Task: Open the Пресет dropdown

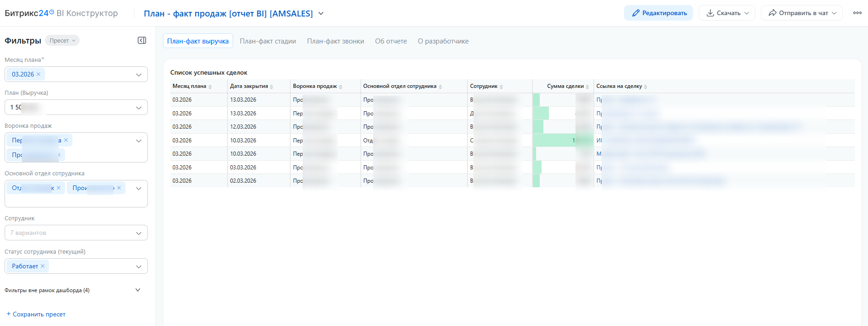Action: click(62, 41)
